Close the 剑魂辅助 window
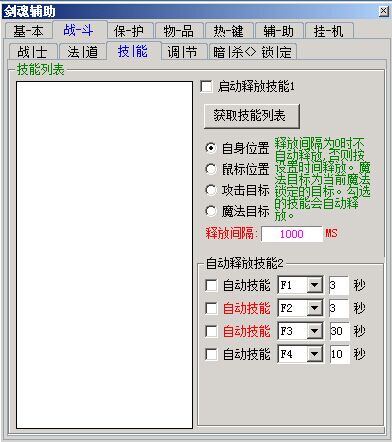392x442 pixels. point(384,12)
